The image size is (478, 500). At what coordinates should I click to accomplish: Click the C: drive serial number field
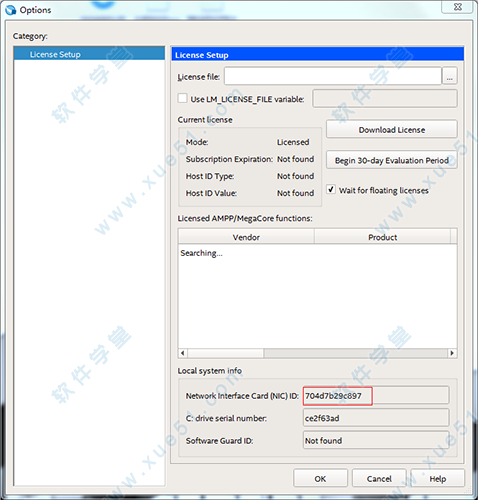pos(376,418)
